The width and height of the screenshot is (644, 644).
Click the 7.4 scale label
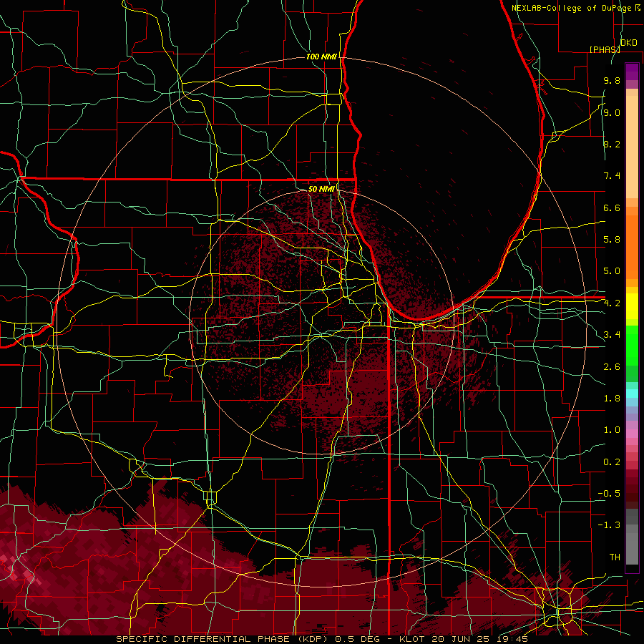point(612,176)
